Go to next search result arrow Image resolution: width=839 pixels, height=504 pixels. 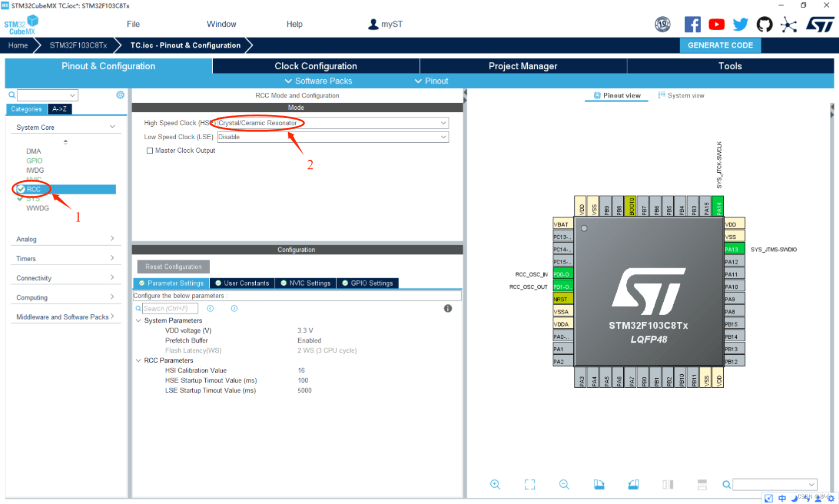[x=234, y=308]
